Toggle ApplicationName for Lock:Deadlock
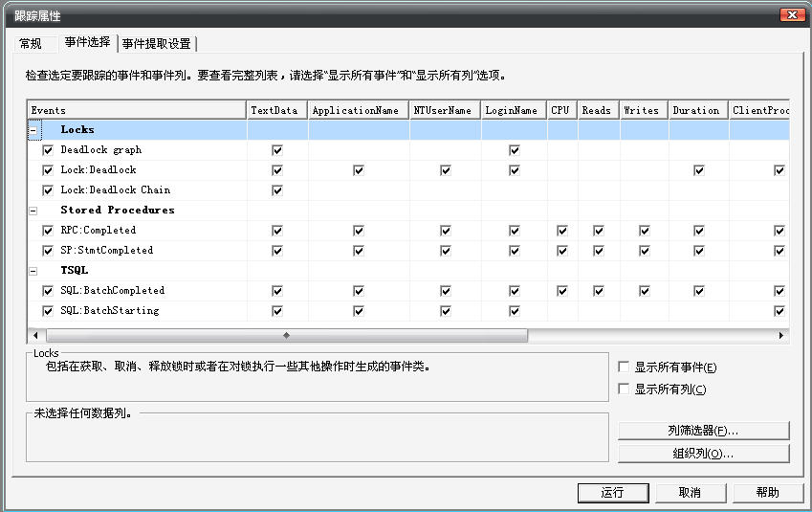Viewport: 812px width, 512px height. 359,170
